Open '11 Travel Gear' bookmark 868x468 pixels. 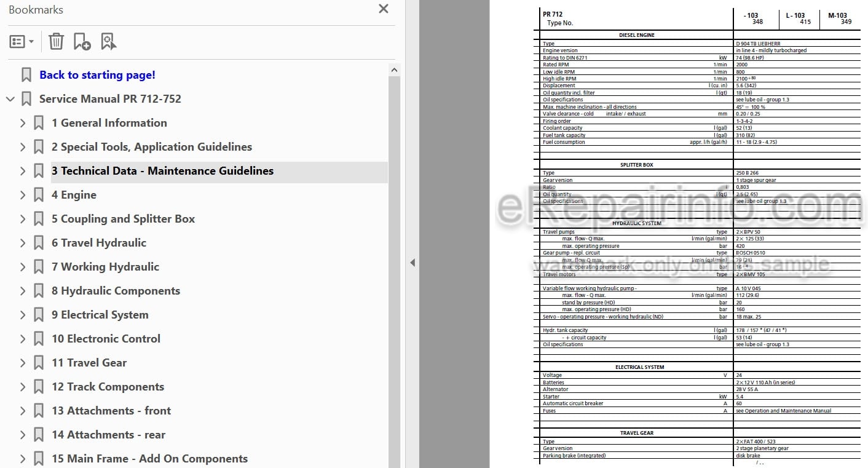pyautogui.click(x=89, y=363)
